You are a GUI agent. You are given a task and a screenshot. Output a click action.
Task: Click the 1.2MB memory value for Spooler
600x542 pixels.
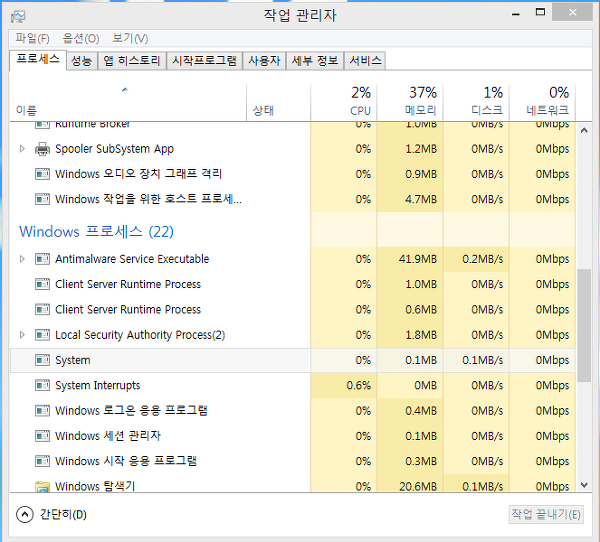pos(421,149)
